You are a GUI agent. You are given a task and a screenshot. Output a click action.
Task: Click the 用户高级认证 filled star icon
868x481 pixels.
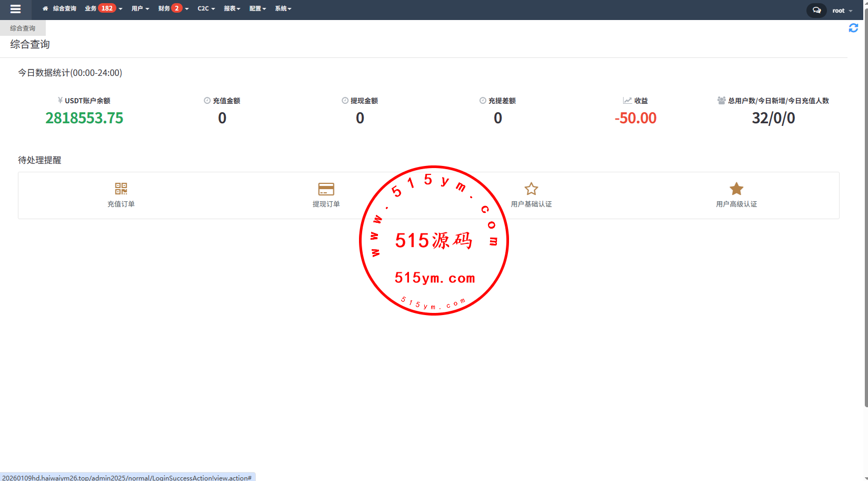click(736, 189)
